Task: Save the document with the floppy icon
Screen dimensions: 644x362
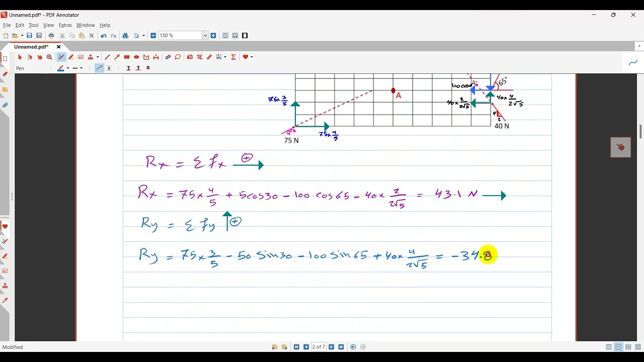Action: coord(29,36)
